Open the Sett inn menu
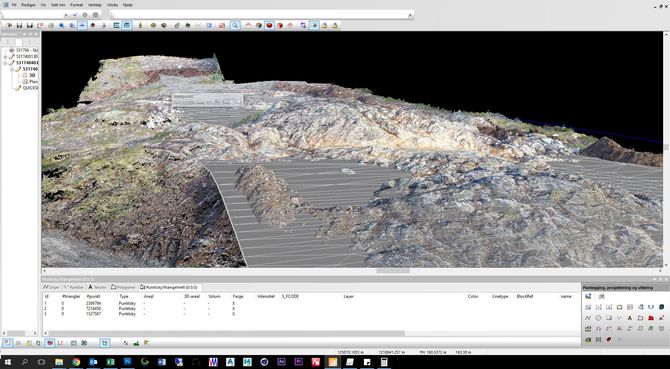Screen dimensions: 670x369 (58, 5)
